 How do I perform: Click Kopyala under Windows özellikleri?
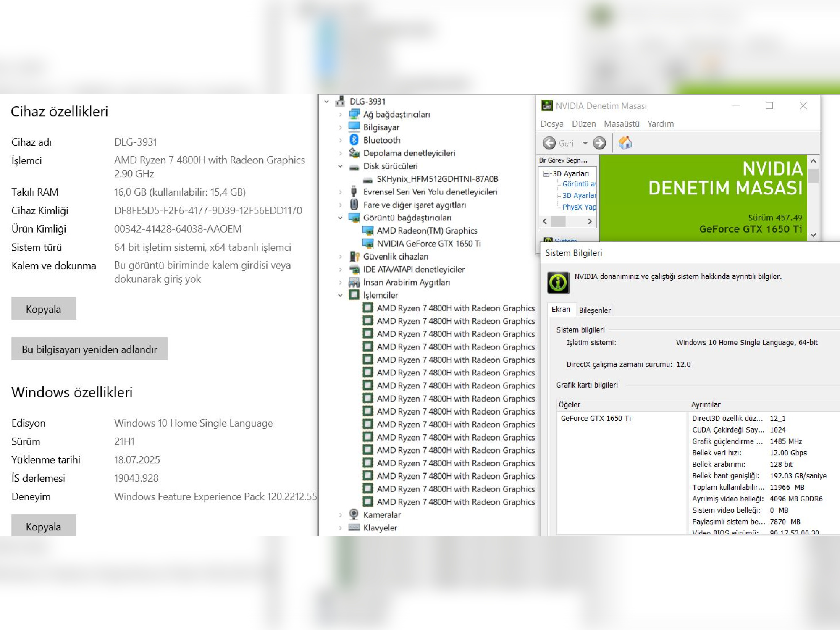coord(44,525)
